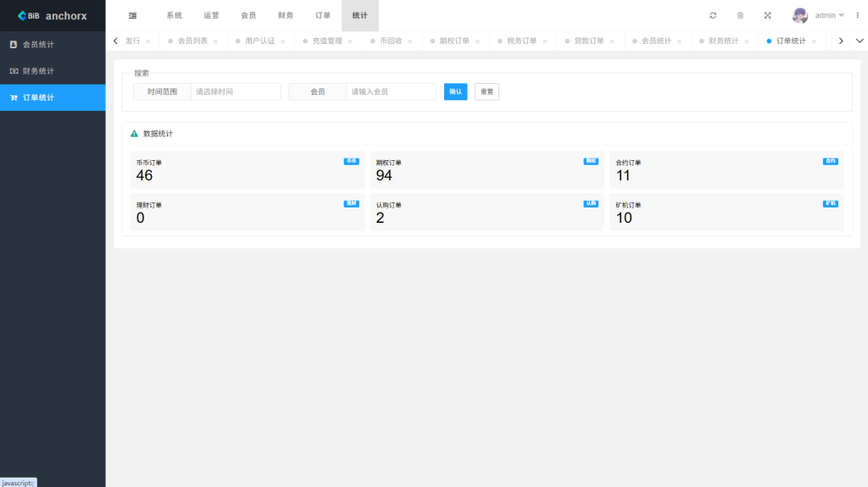Open the vertical three-dots more menu
This screenshot has width=868, height=487.
click(857, 15)
